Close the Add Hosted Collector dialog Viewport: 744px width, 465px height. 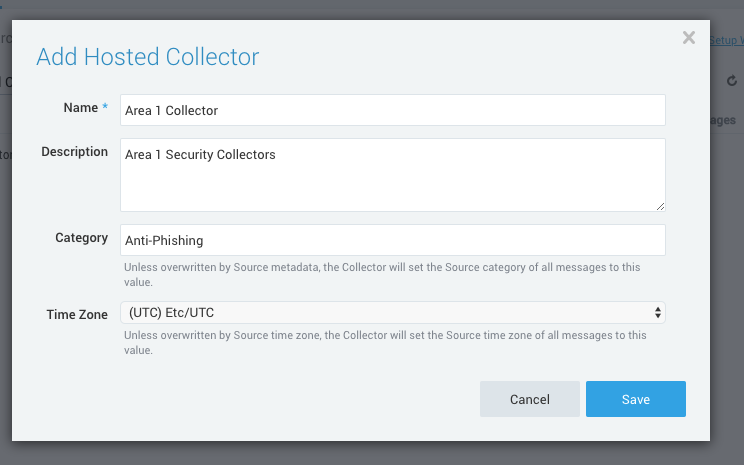coord(688,38)
